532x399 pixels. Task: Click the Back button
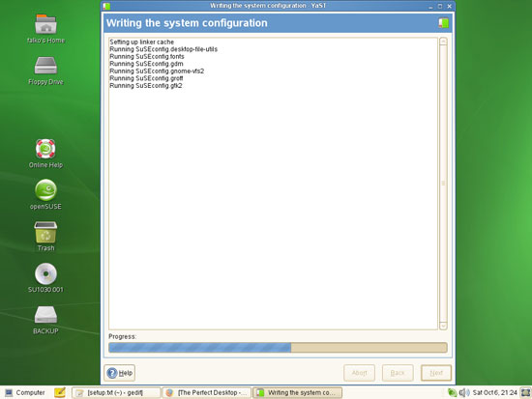[398, 373]
